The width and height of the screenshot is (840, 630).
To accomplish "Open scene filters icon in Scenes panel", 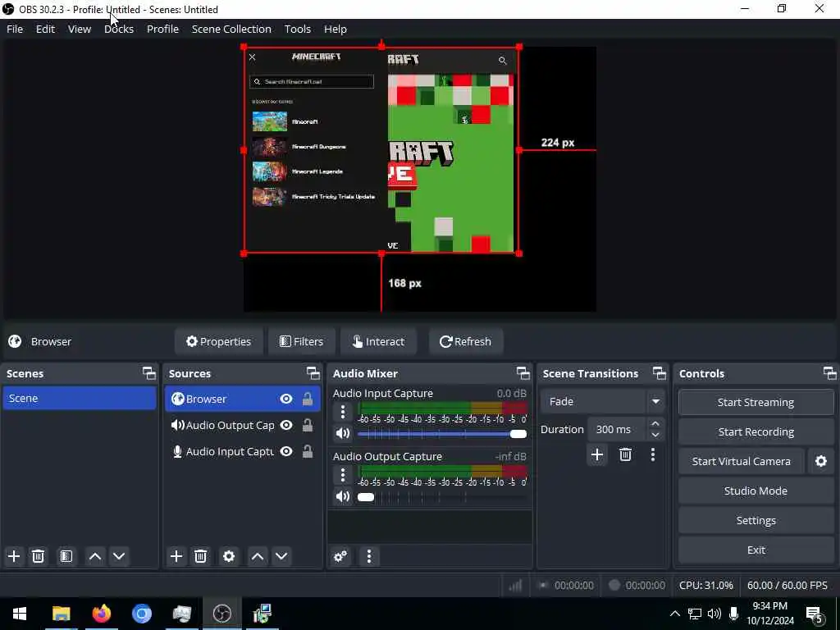I will tap(66, 556).
